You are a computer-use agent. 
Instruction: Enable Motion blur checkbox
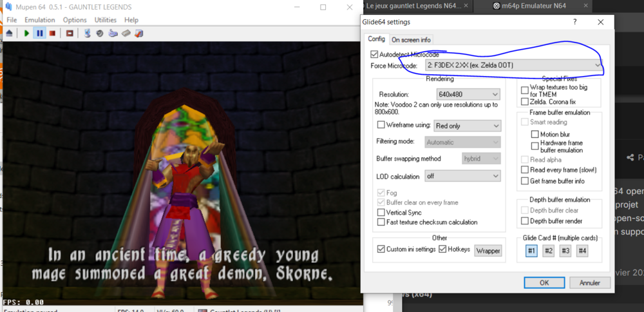(535, 134)
